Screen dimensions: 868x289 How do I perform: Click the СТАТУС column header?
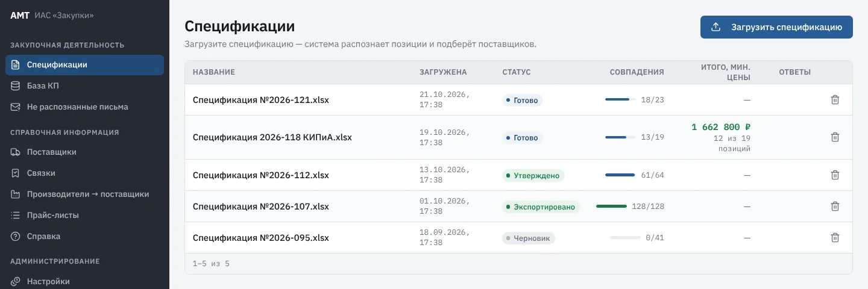click(x=517, y=72)
